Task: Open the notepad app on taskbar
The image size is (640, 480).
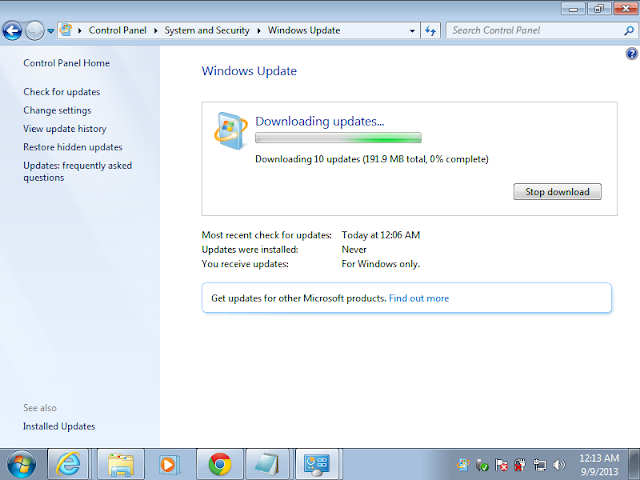Action: [267, 464]
